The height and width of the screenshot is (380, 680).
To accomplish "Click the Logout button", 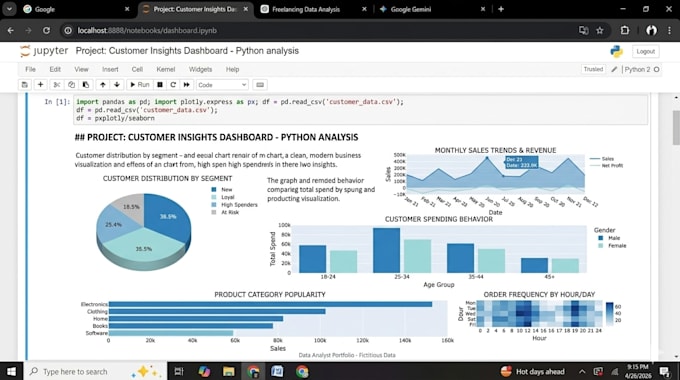I will coord(645,51).
